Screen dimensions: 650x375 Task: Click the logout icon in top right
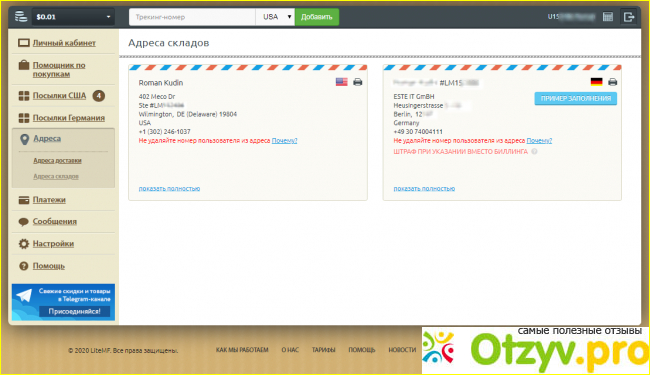click(x=629, y=17)
